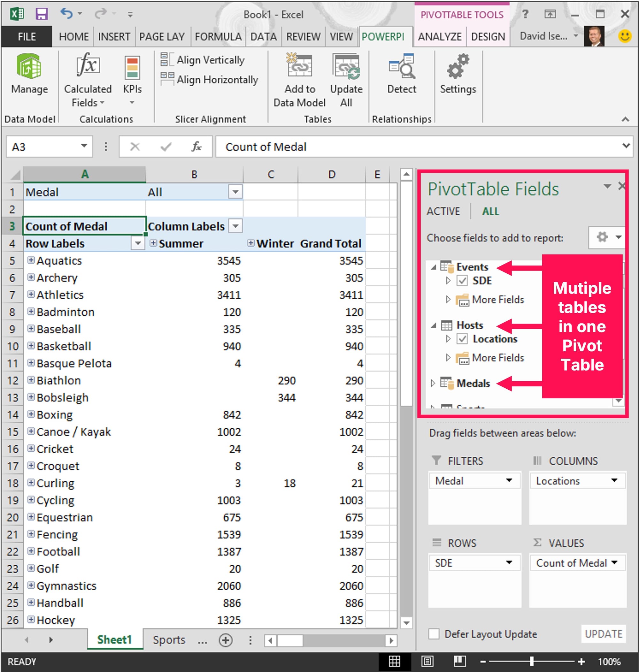Collapse the ribbon with the caret arrow
Viewport: 639px width, 672px height.
pos(625,119)
